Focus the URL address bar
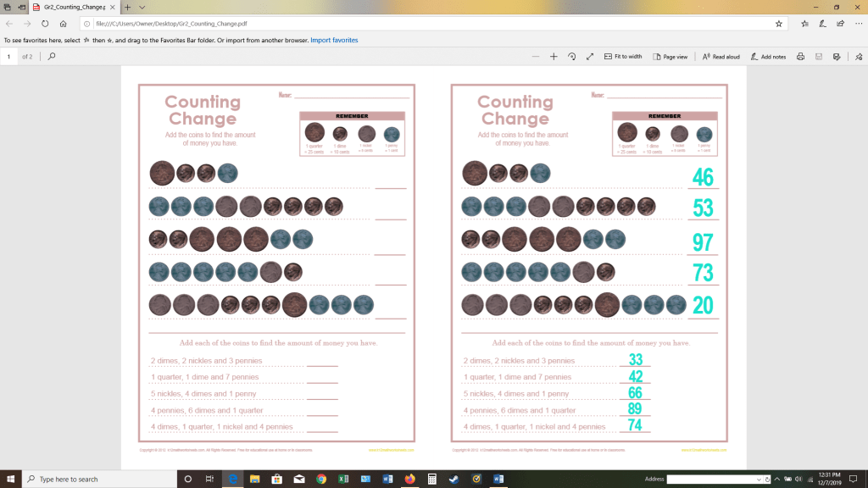The height and width of the screenshot is (488, 868). pyautogui.click(x=424, y=24)
